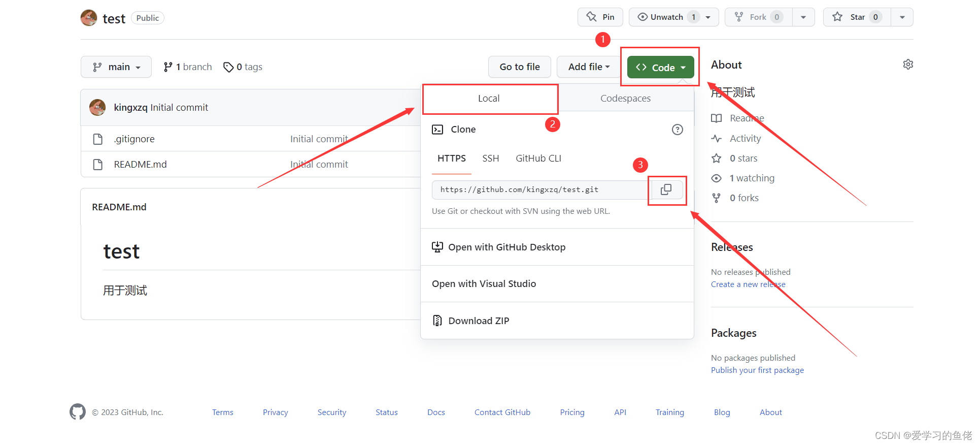Open Training in footer
980x445 pixels.
click(670, 412)
